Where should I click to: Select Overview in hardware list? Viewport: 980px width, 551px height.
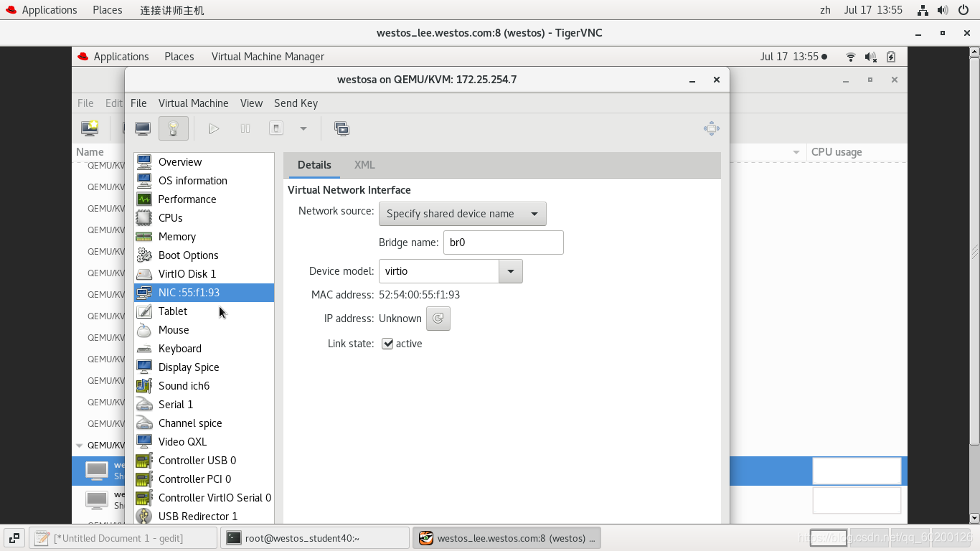coord(204,162)
